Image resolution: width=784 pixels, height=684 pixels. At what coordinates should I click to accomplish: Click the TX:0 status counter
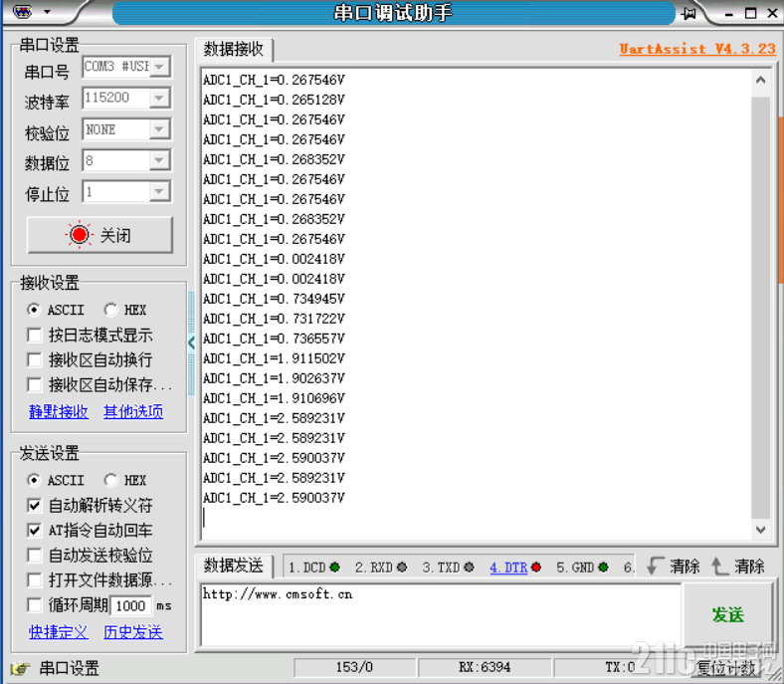tap(620, 667)
